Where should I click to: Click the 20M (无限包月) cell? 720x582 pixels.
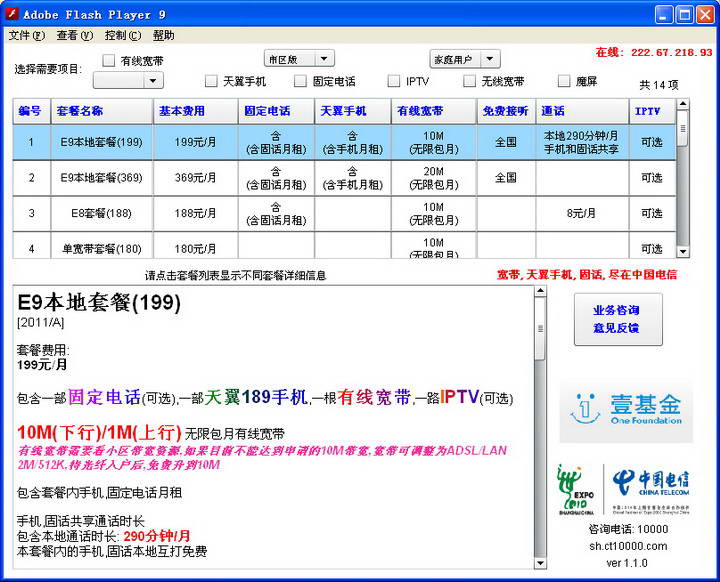point(434,178)
